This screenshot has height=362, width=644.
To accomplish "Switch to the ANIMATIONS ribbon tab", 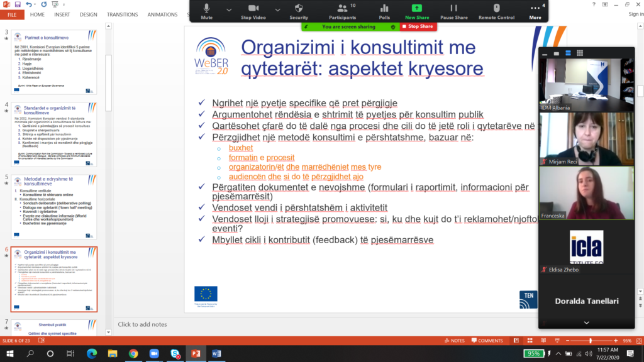I will (162, 15).
